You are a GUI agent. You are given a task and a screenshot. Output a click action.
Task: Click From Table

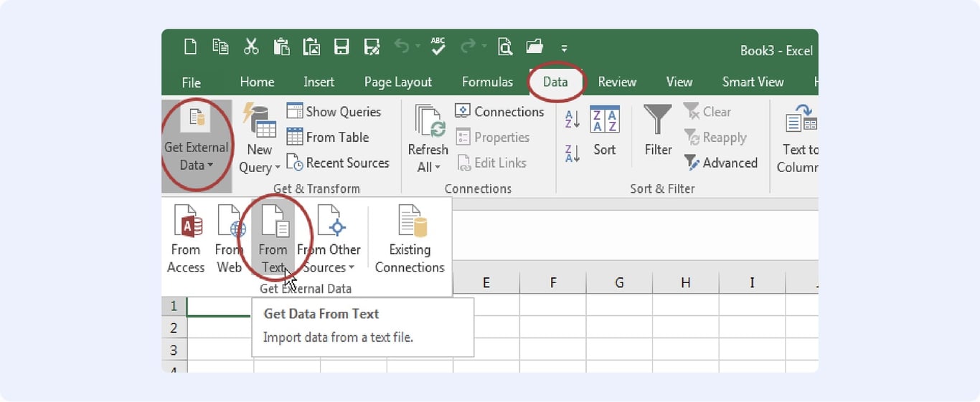pos(328,137)
